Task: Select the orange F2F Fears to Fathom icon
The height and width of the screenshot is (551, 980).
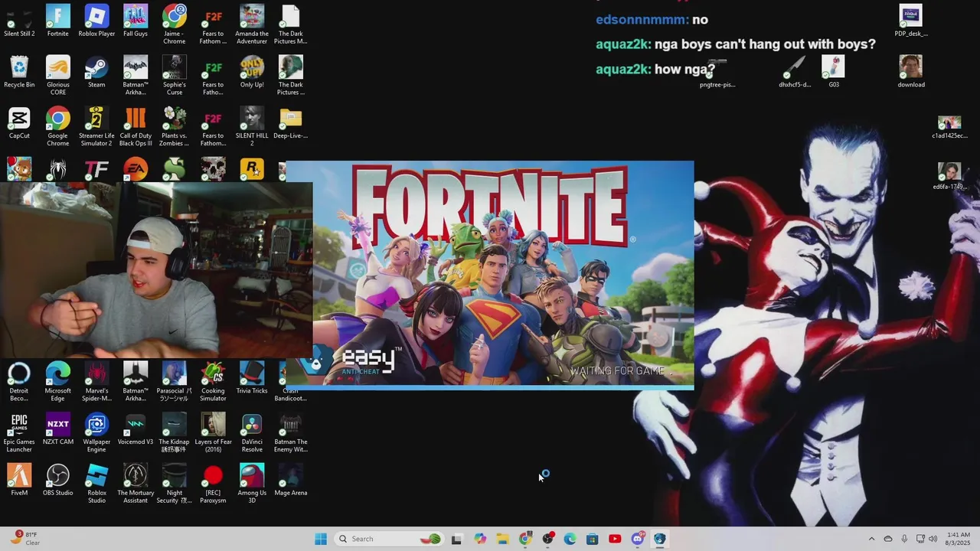Action: [213, 24]
